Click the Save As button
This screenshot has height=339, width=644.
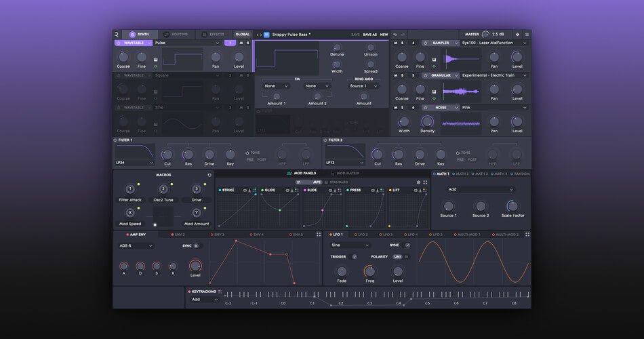coord(369,35)
